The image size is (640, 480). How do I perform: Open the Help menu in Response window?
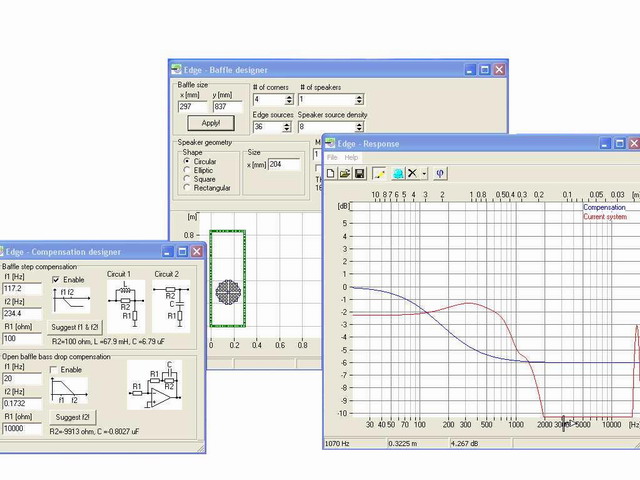[x=351, y=158]
